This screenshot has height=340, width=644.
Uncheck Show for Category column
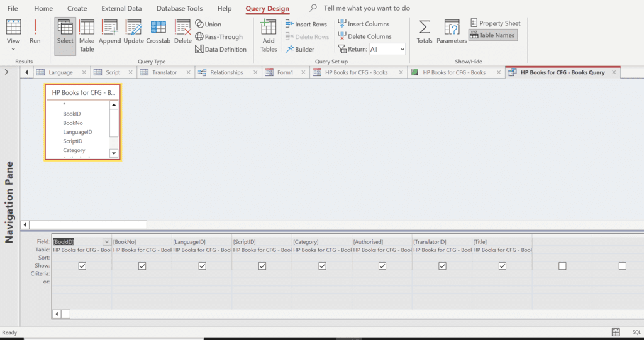(x=322, y=266)
